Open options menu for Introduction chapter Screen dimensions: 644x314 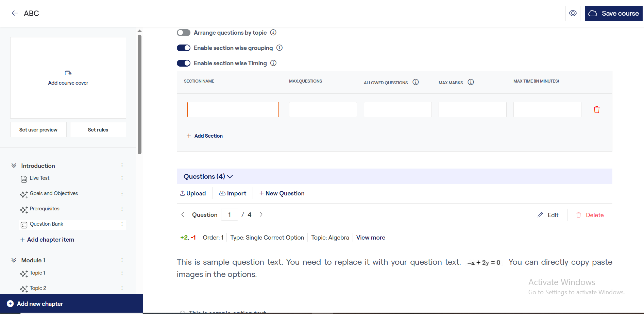pyautogui.click(x=122, y=165)
